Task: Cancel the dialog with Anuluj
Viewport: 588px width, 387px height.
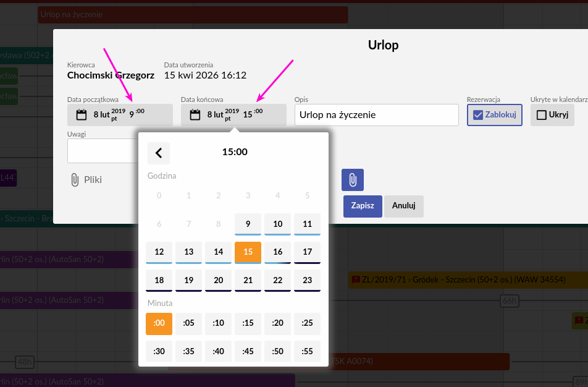Action: coord(404,206)
